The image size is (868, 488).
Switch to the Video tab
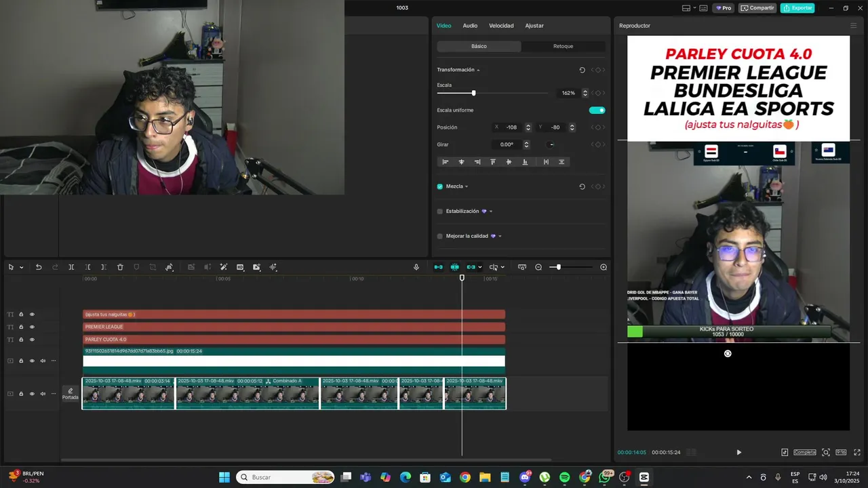(x=443, y=26)
